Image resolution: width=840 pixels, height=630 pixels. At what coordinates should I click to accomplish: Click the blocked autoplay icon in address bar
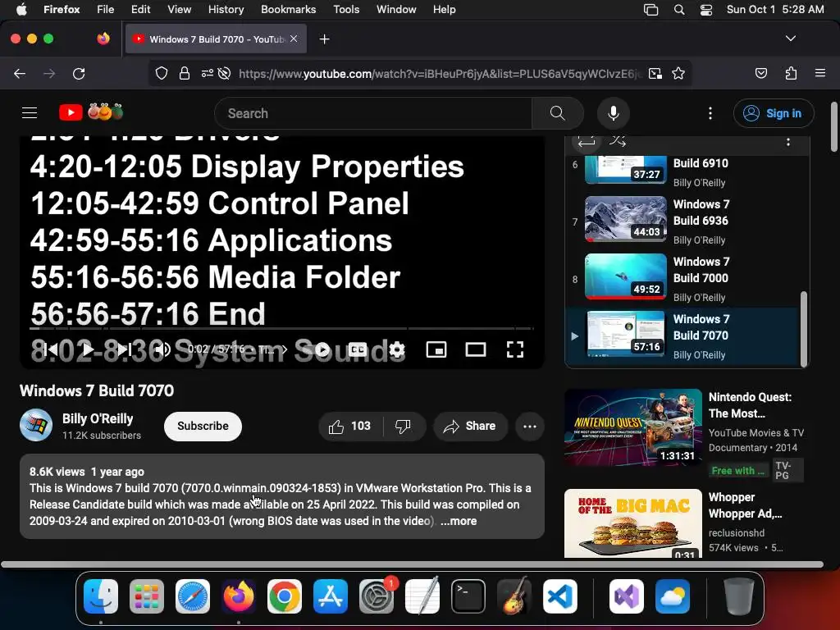click(x=225, y=73)
